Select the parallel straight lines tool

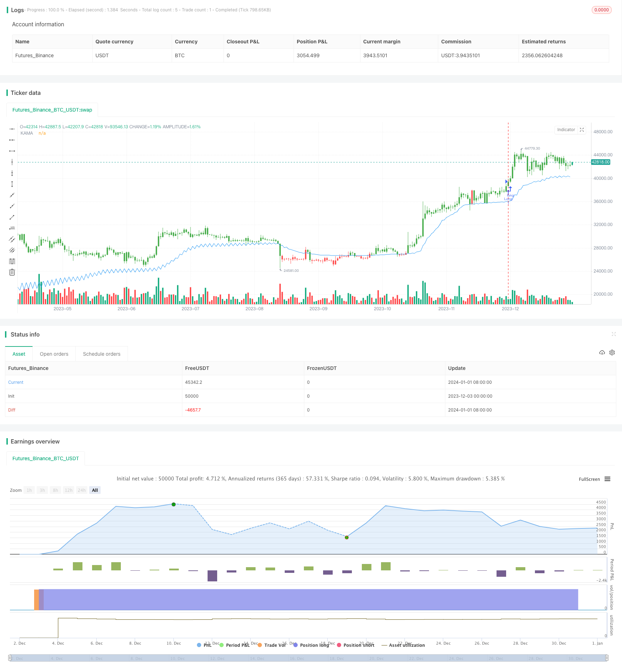12,250
